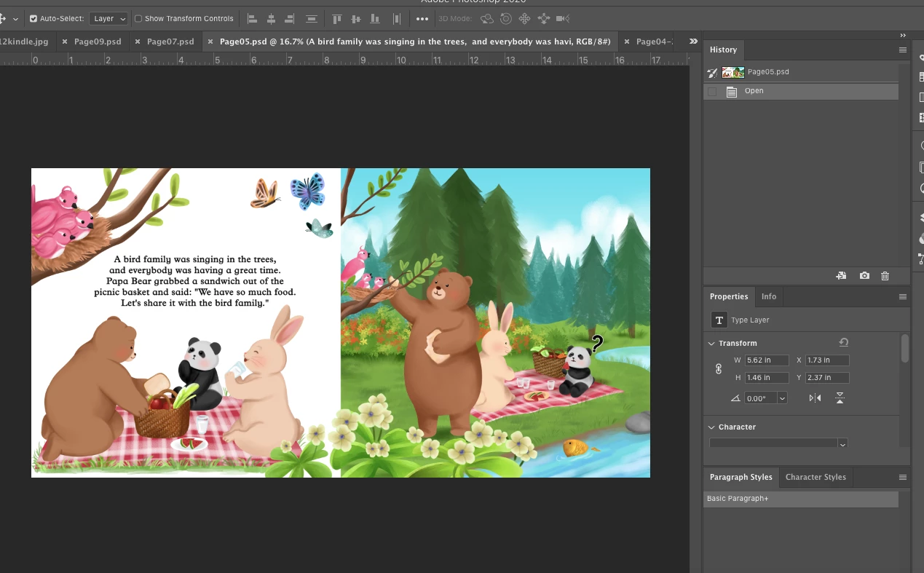Click the H field showing 1.46 in
Screen dimensions: 924x573
click(x=767, y=378)
